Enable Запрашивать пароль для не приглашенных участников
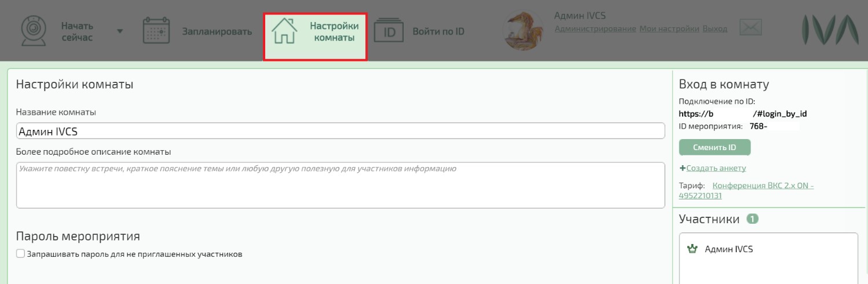This screenshot has height=284, width=868. tap(21, 254)
